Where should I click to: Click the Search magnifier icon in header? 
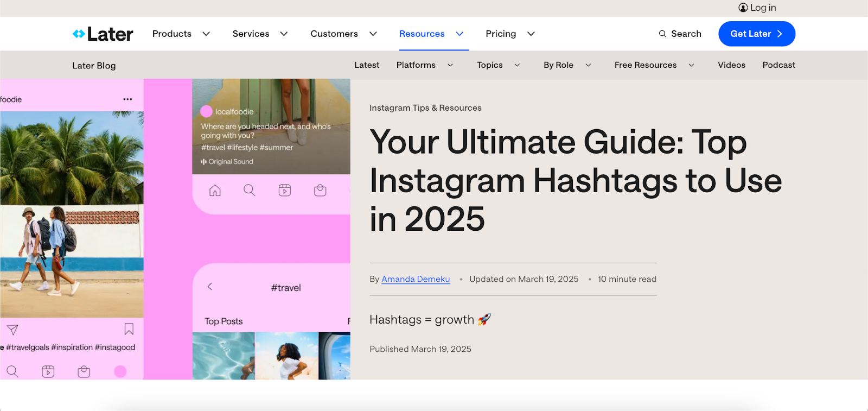pyautogui.click(x=662, y=34)
